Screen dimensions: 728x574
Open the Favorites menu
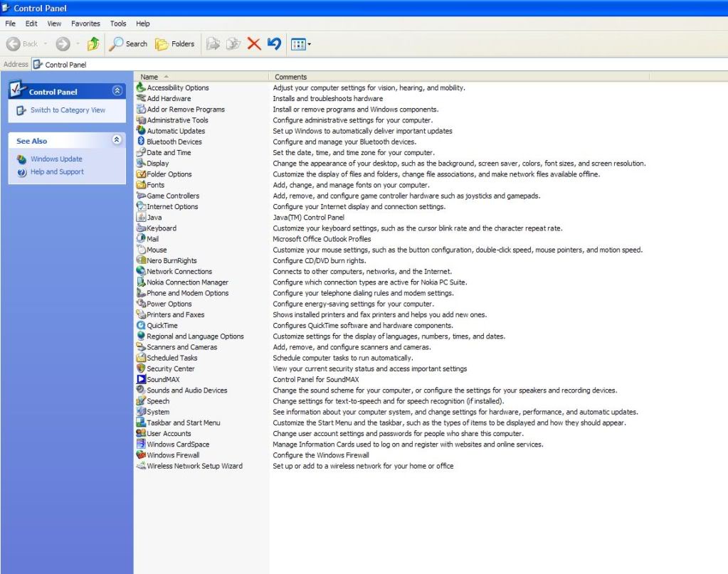(x=85, y=23)
